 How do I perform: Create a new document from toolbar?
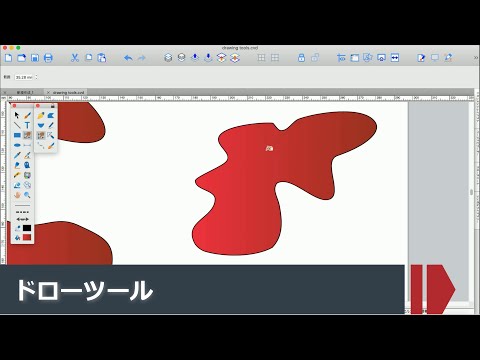8,58
